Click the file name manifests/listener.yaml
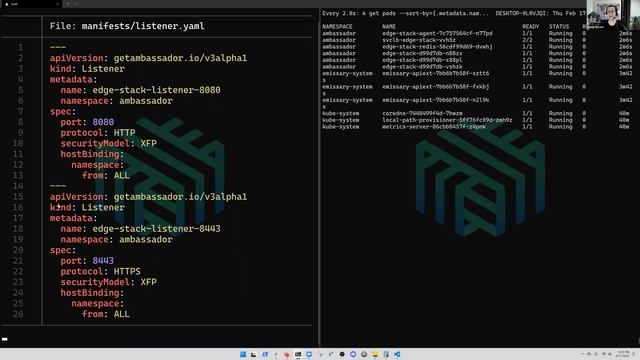640x360 pixels. pos(143,26)
